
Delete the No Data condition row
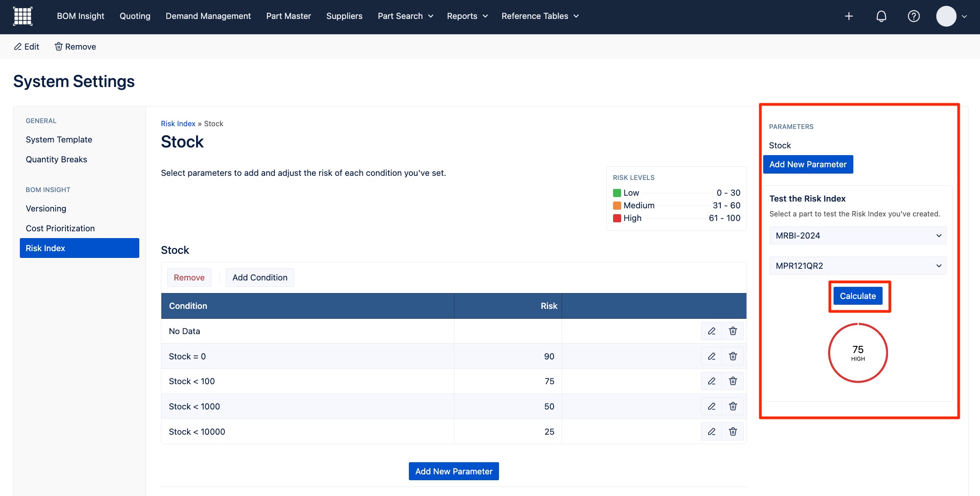[x=733, y=331]
